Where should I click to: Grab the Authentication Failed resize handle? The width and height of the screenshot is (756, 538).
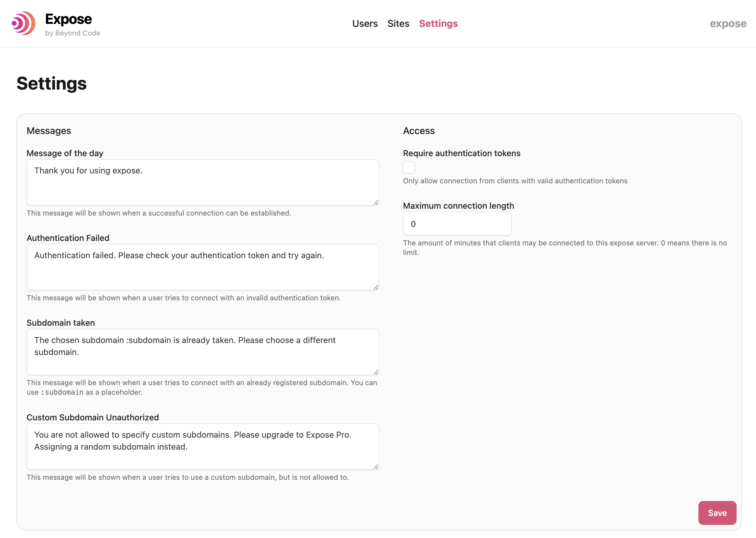376,287
